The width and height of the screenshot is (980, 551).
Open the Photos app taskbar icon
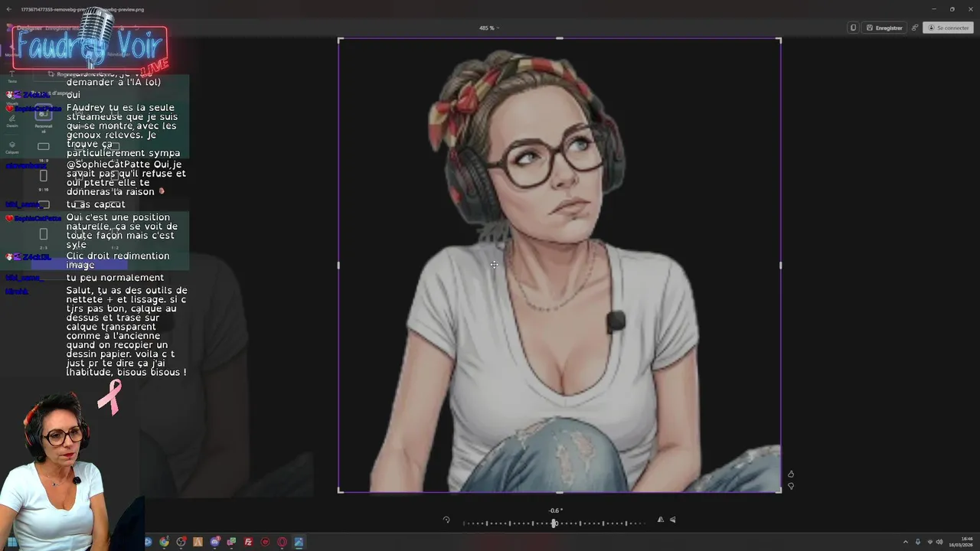tap(299, 542)
